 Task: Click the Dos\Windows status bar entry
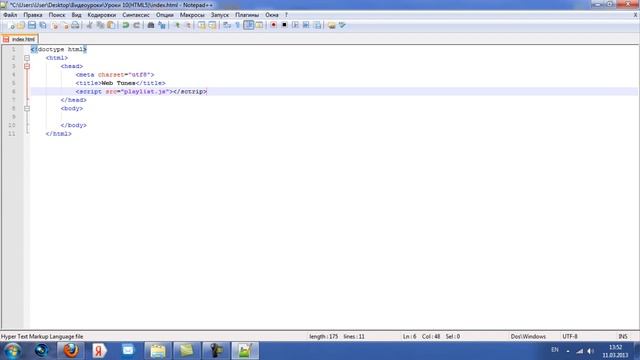coord(528,337)
